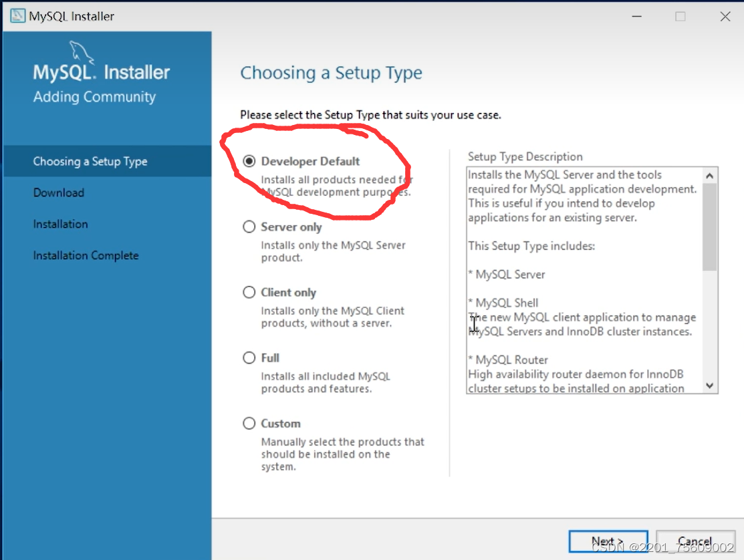Click the '* MySQL Server' line in description
Image resolution: width=744 pixels, height=560 pixels.
coord(506,275)
